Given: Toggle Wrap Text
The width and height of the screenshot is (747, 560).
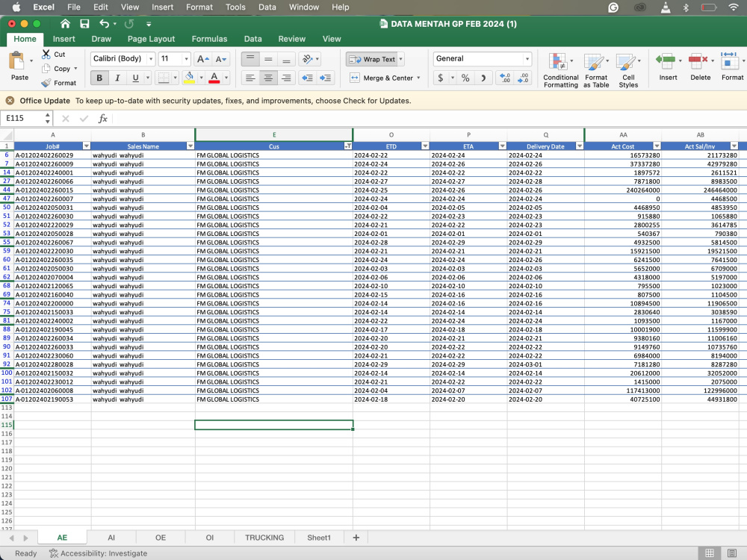Looking at the screenshot, I should pyautogui.click(x=373, y=59).
